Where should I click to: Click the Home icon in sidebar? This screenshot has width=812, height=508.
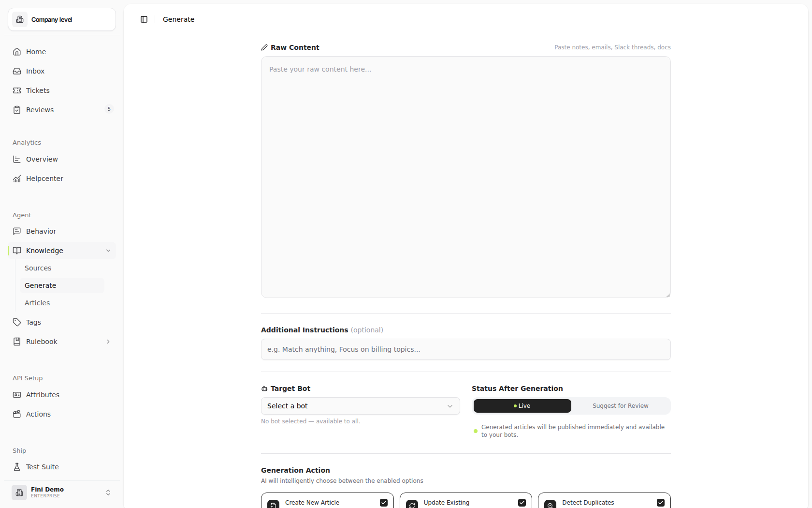17,52
